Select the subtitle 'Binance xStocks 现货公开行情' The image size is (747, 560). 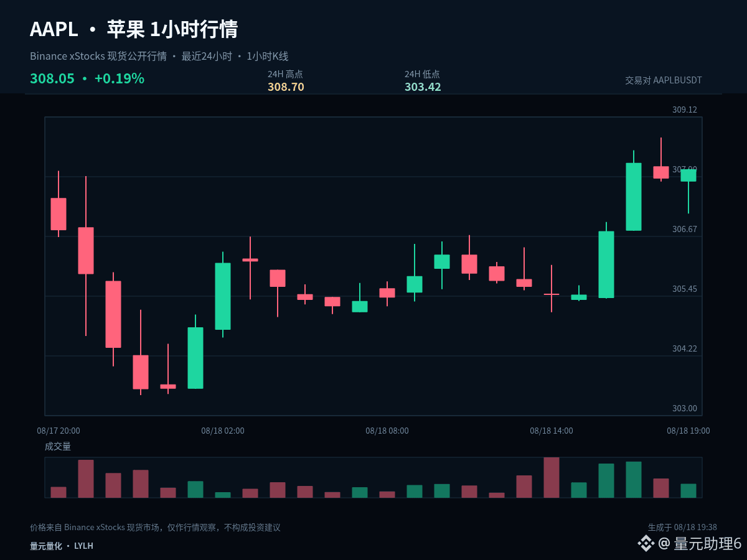98,57
